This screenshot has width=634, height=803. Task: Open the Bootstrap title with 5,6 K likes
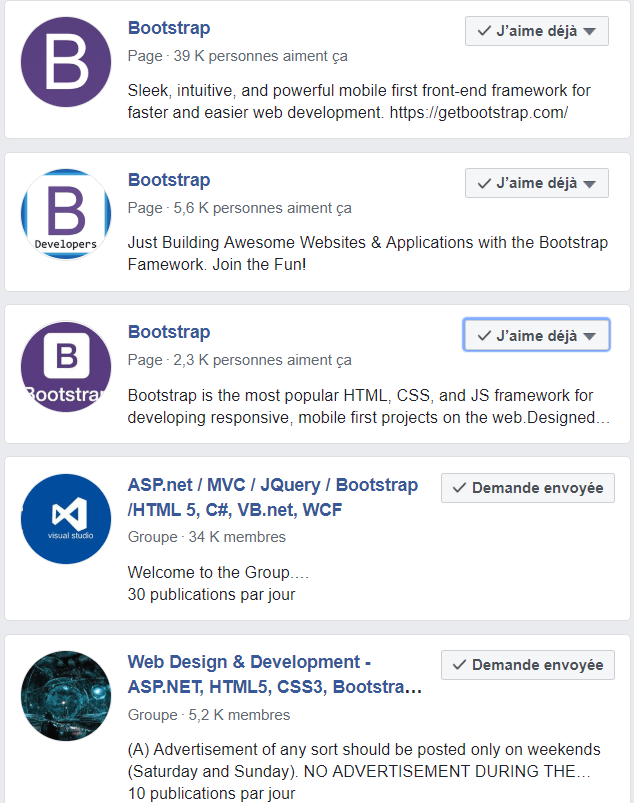(x=169, y=180)
